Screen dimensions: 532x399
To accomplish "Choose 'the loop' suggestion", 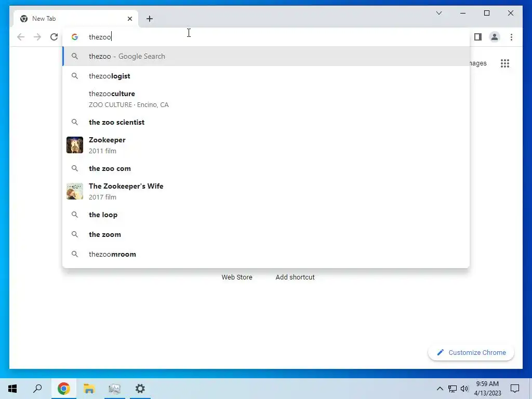I will click(x=266, y=215).
